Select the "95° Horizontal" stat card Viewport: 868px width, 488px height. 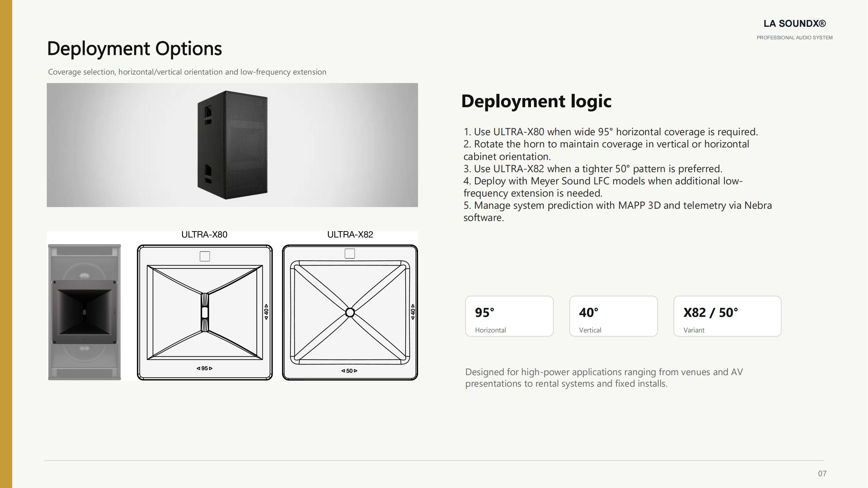click(509, 316)
